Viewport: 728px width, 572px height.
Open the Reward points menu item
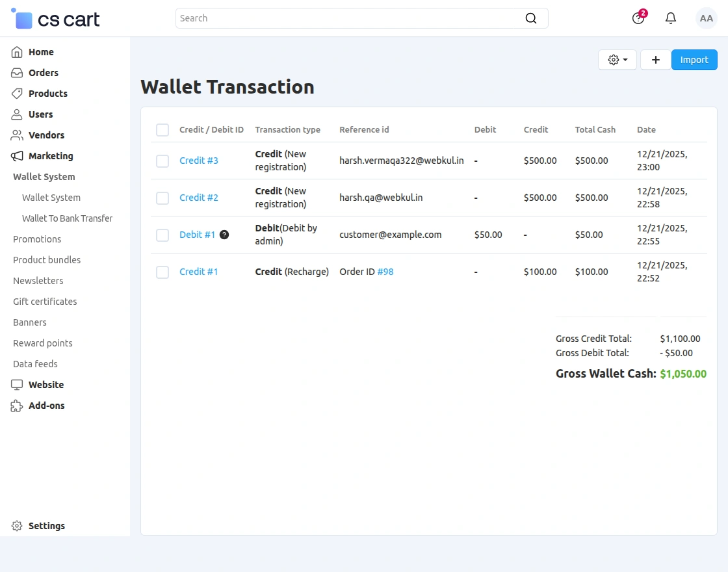[42, 343]
